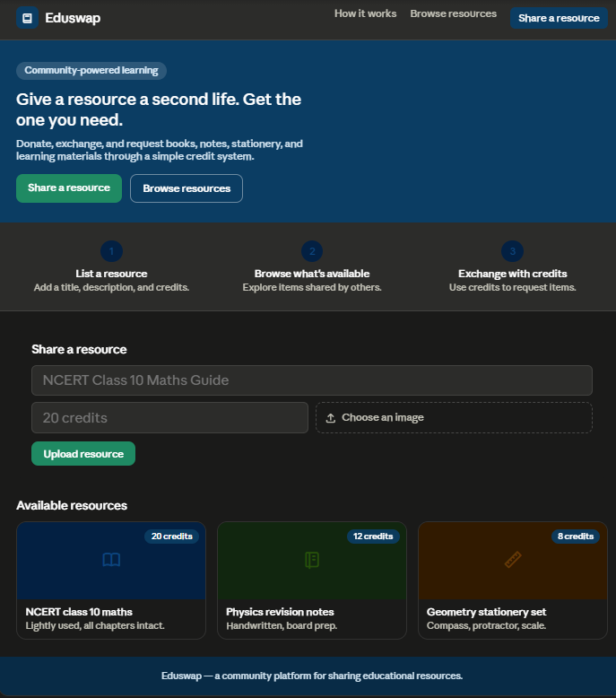Click 'Lightly used, all chapters intact.' description

click(95, 626)
